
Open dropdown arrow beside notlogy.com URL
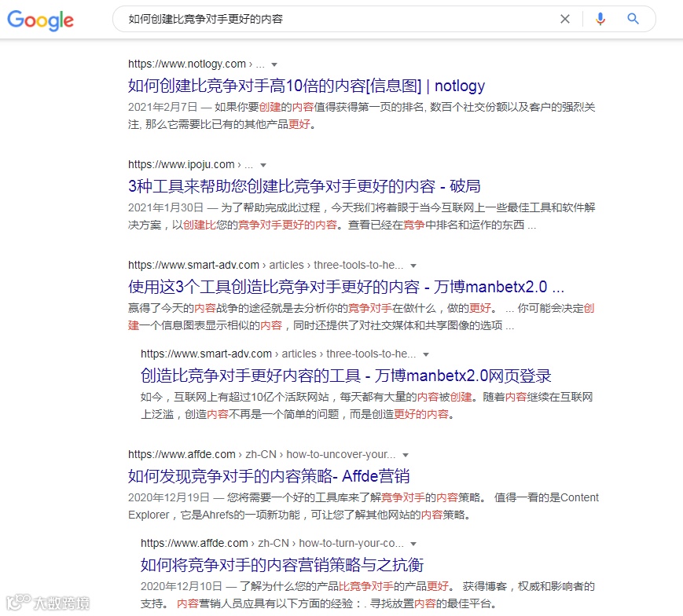click(274, 64)
